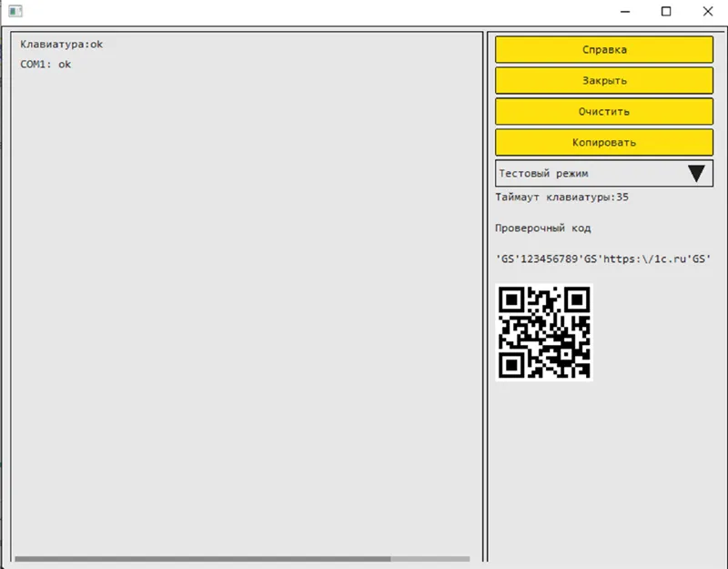Select the Клавиатура:ok log line
This screenshot has width=728, height=569.
point(61,44)
